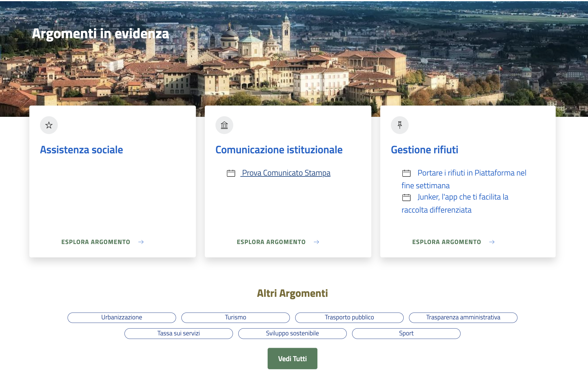Click the pushpin icon on Gestione rifiuti card
Image resolution: width=588 pixels, height=376 pixels.
(x=400, y=125)
